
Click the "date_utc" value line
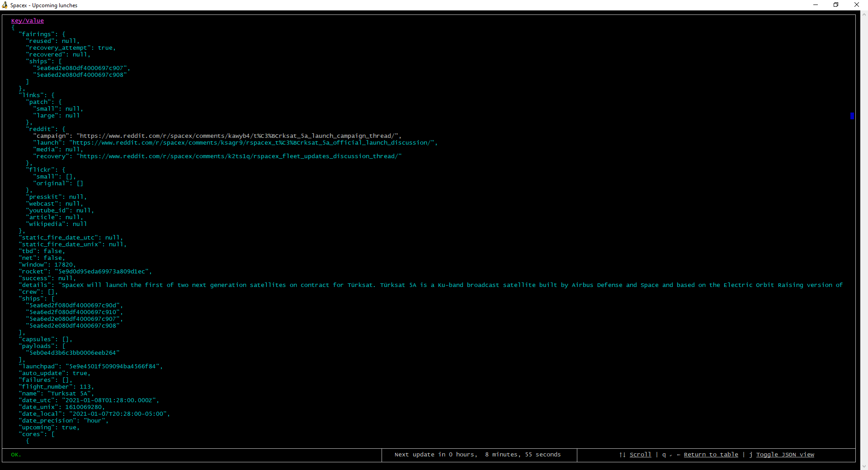pyautogui.click(x=89, y=400)
